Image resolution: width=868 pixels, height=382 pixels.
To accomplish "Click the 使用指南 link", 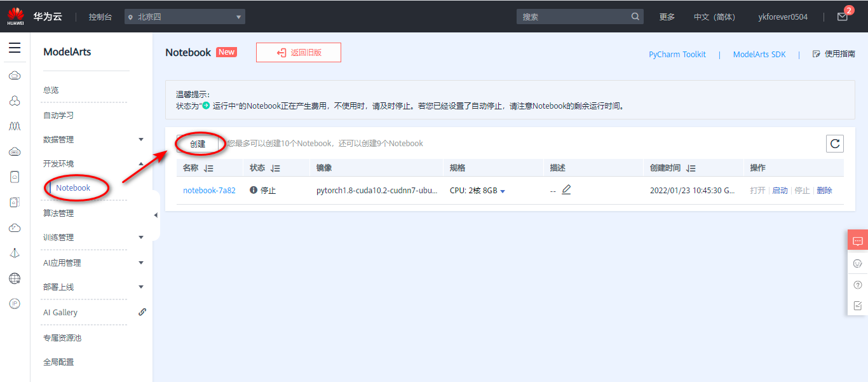I will pos(839,54).
